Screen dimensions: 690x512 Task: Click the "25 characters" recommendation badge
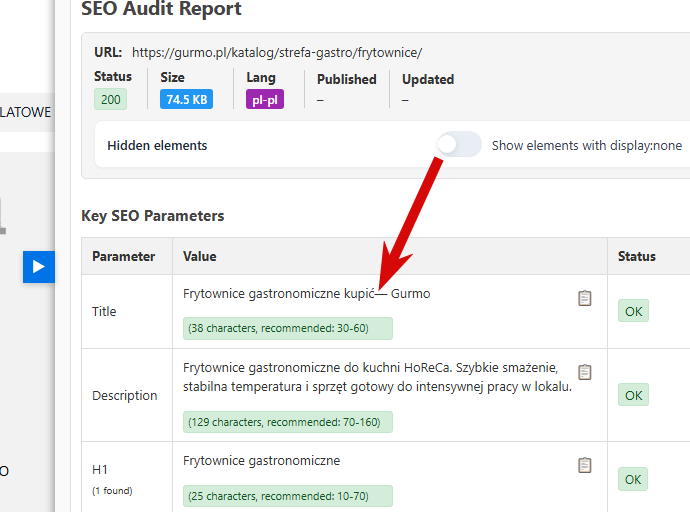point(288,496)
